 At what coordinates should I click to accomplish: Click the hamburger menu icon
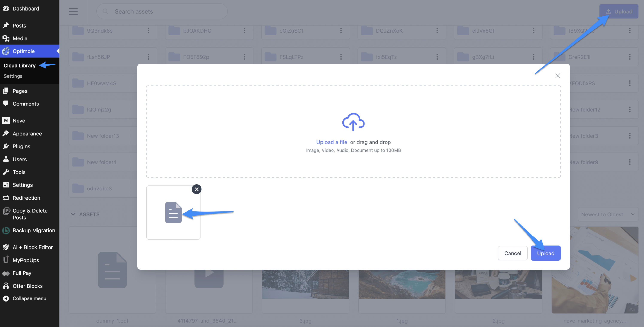[x=73, y=12]
